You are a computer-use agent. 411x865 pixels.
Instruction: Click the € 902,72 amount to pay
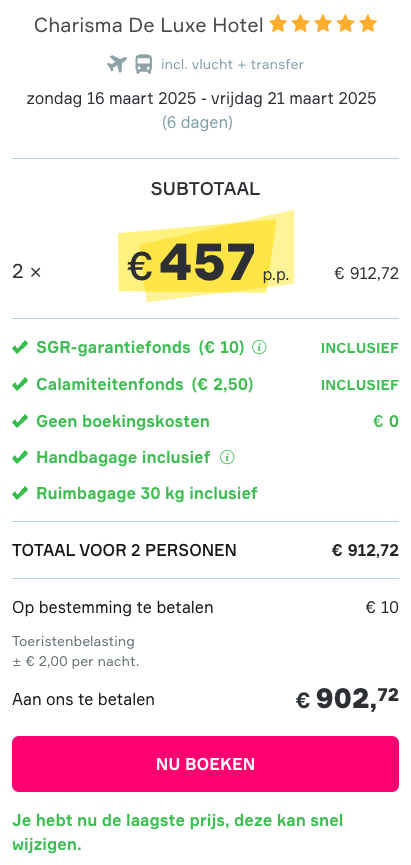[347, 698]
